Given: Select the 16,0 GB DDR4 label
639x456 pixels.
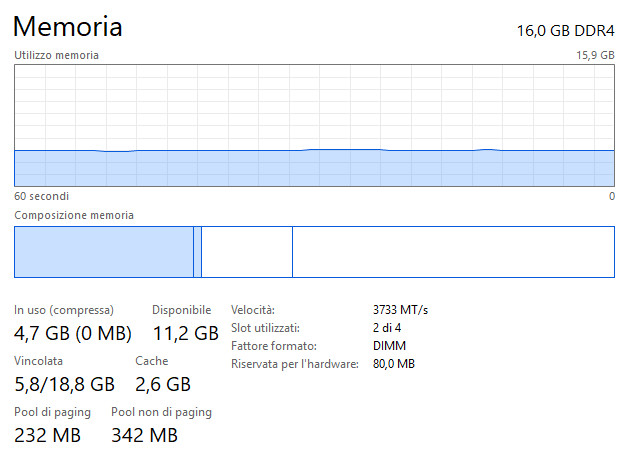Looking at the screenshot, I should [x=565, y=31].
